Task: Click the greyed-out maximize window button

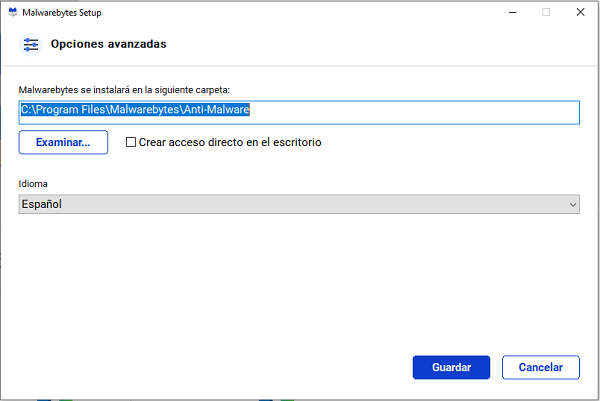Action: coord(546,13)
